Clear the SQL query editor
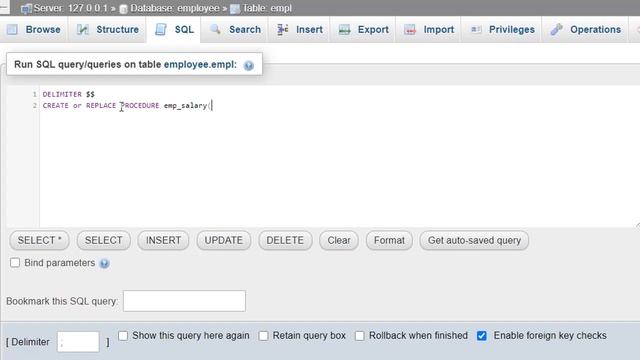This screenshot has height=360, width=640. pos(339,240)
